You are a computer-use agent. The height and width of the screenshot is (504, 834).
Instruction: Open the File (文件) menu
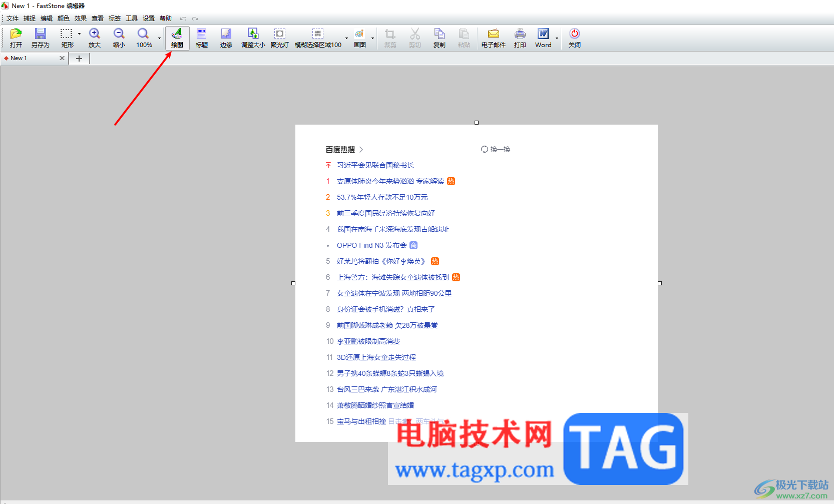[x=13, y=19]
